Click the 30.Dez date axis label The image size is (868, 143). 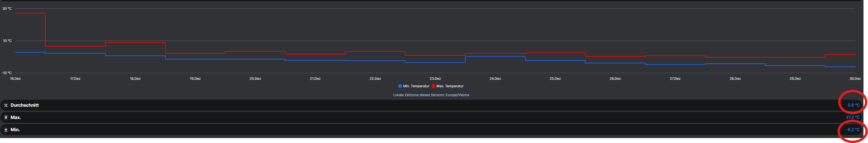(x=855, y=78)
